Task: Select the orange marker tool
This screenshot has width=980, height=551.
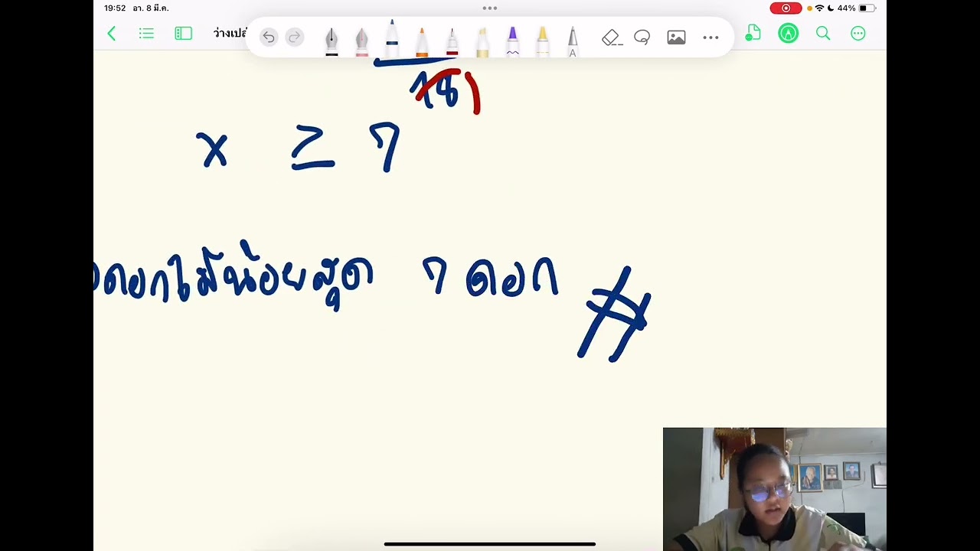Action: pyautogui.click(x=421, y=41)
